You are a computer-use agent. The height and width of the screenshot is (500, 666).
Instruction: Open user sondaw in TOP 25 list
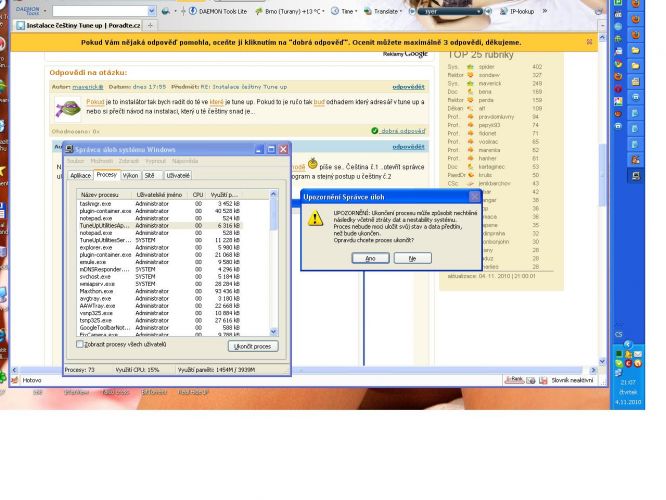[x=488, y=75]
